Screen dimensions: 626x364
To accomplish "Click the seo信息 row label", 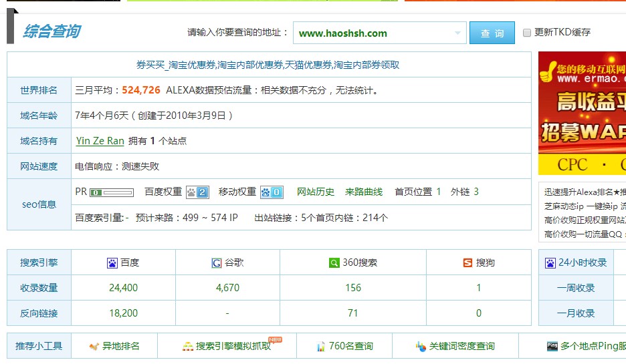I will pyautogui.click(x=39, y=204).
